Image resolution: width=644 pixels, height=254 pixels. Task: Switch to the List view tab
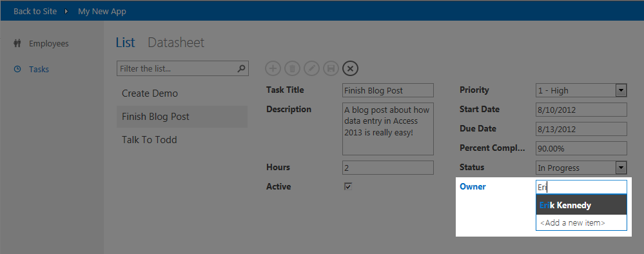125,43
